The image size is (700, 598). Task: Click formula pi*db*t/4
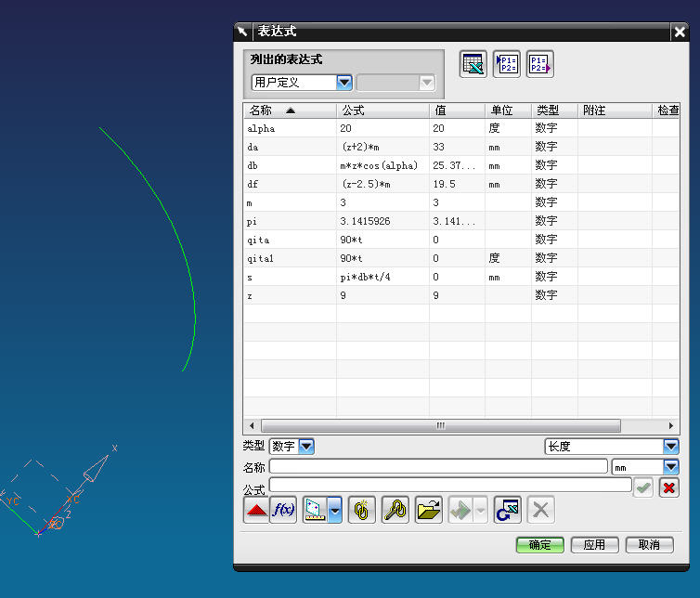[x=365, y=277]
